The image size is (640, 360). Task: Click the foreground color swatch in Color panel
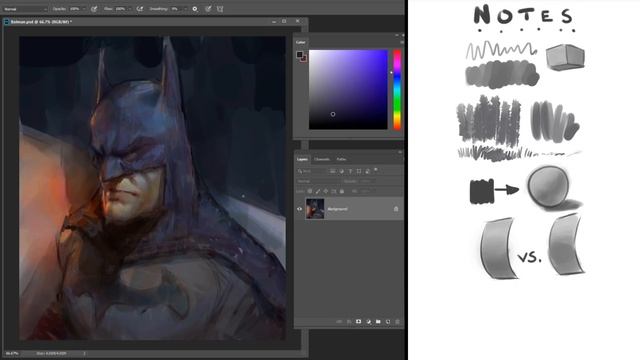pyautogui.click(x=300, y=54)
